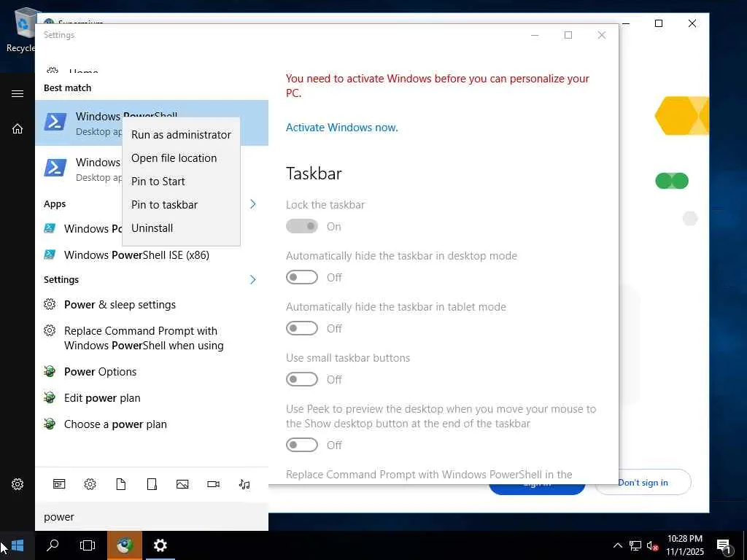Click the search box containing power
This screenshot has height=560, width=747.
(x=152, y=517)
